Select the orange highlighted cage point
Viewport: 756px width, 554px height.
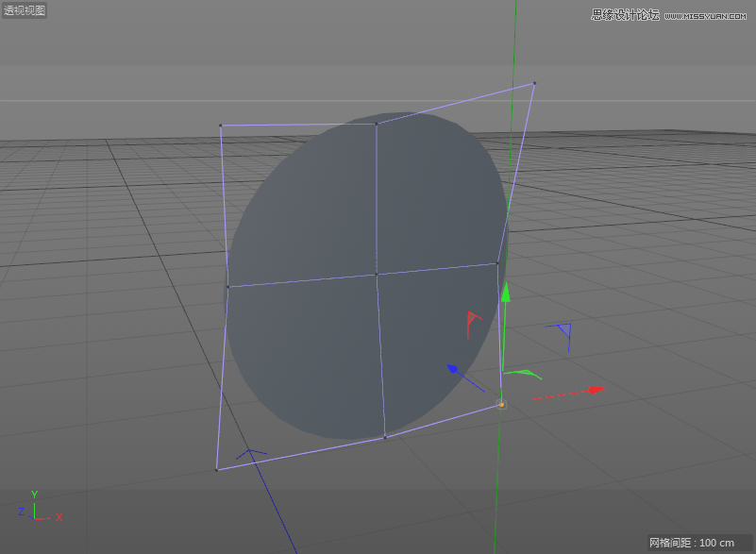[502, 405]
